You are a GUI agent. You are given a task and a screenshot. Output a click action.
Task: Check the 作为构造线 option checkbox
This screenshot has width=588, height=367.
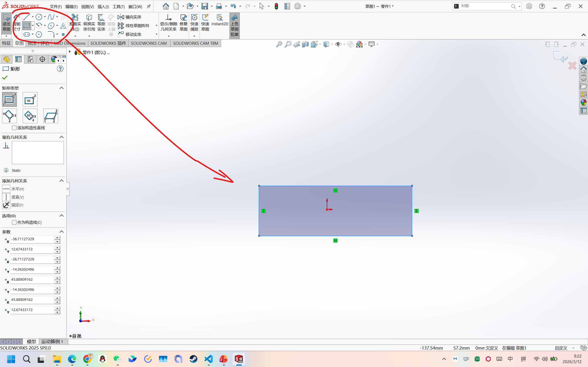[14, 222]
